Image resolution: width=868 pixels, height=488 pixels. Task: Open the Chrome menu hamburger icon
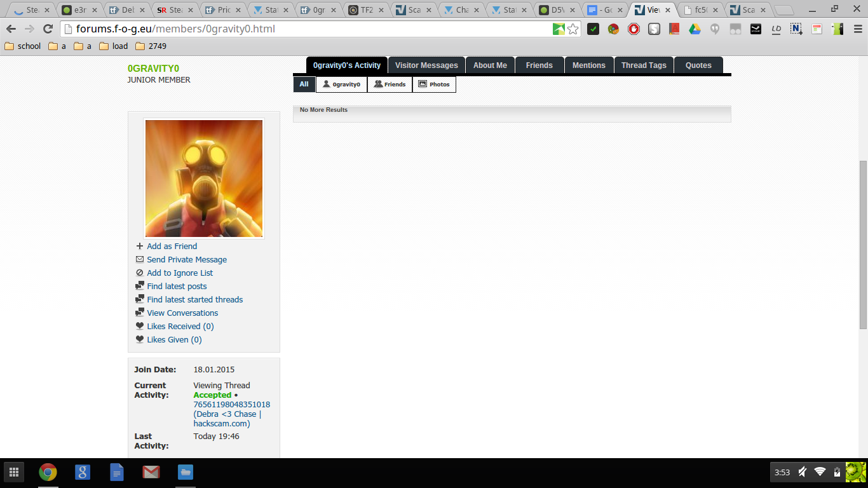pos(857,29)
